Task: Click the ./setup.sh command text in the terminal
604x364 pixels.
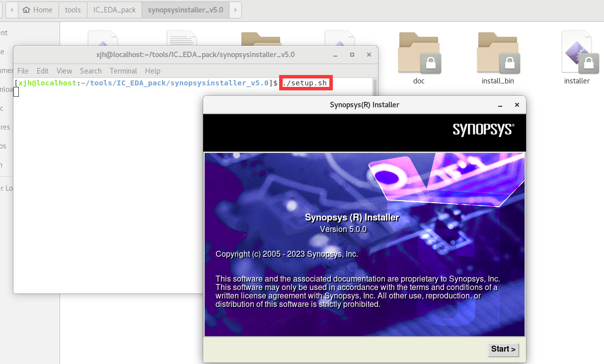Action: 305,83
